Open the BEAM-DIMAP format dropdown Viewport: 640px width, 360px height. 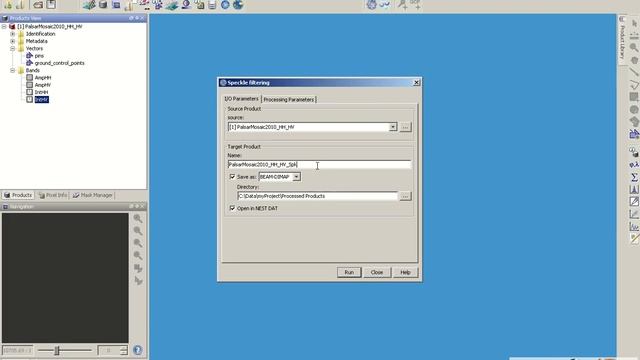point(296,177)
